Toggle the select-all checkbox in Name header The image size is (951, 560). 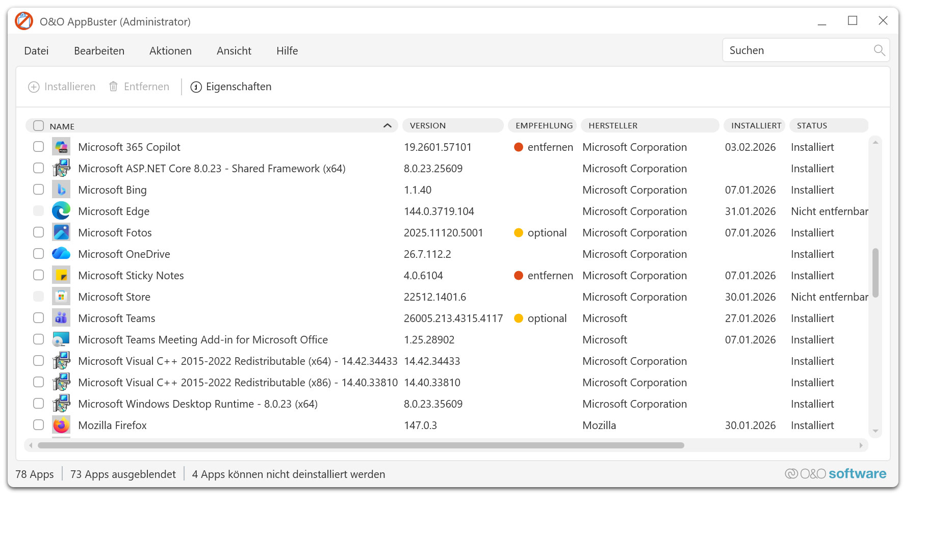tap(39, 126)
